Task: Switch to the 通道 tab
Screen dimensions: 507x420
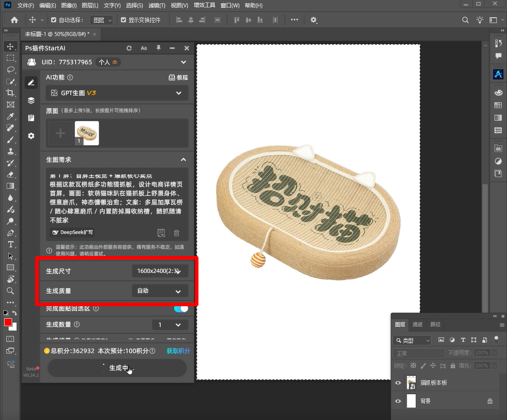Action: (x=417, y=324)
